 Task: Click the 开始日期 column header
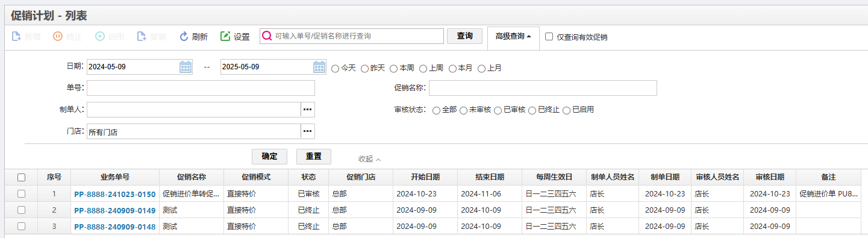point(425,177)
